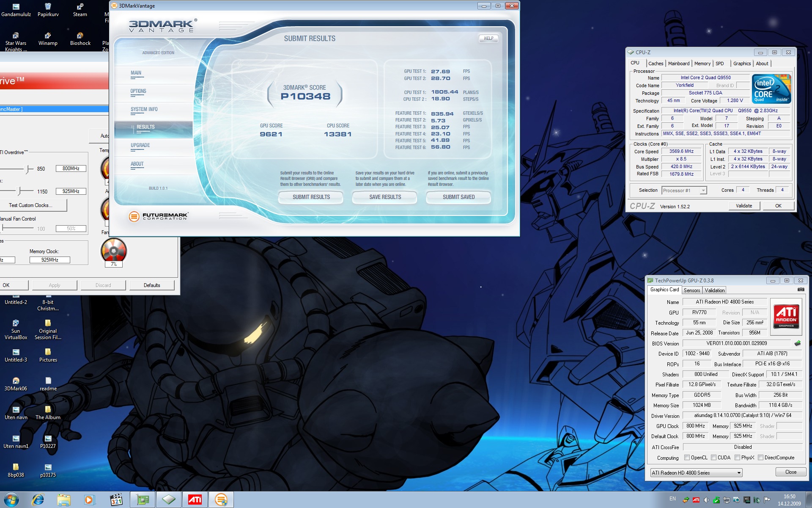Click GPU-Z screenshot camera icon
Viewport: 812px width, 508px height.
(801, 290)
